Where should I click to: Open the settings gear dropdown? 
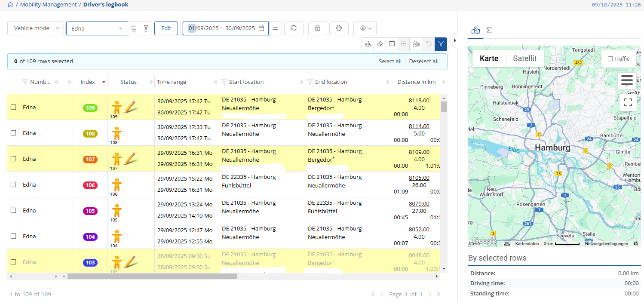click(x=365, y=28)
